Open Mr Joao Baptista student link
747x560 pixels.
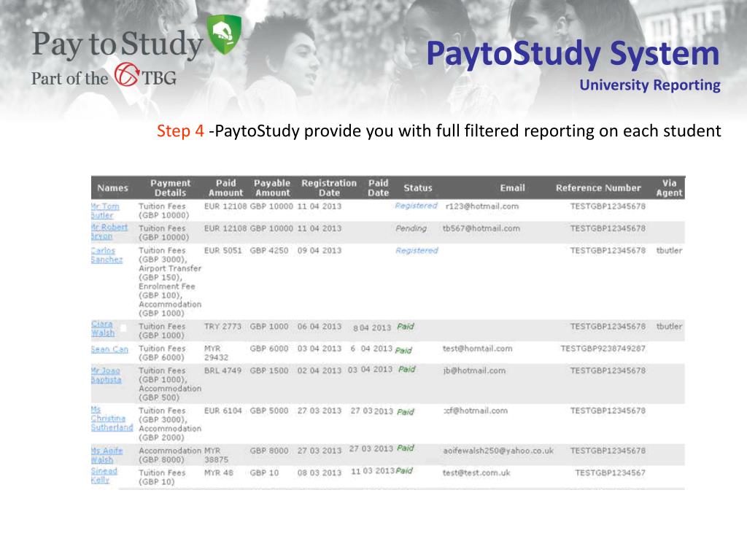(x=107, y=375)
